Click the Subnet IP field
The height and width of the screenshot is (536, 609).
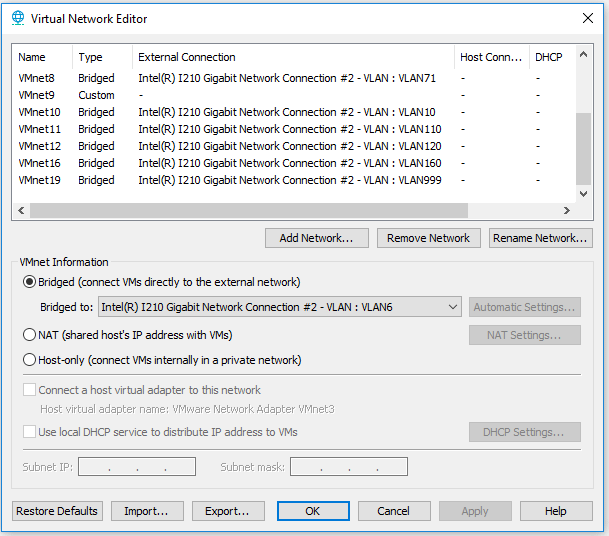click(137, 466)
